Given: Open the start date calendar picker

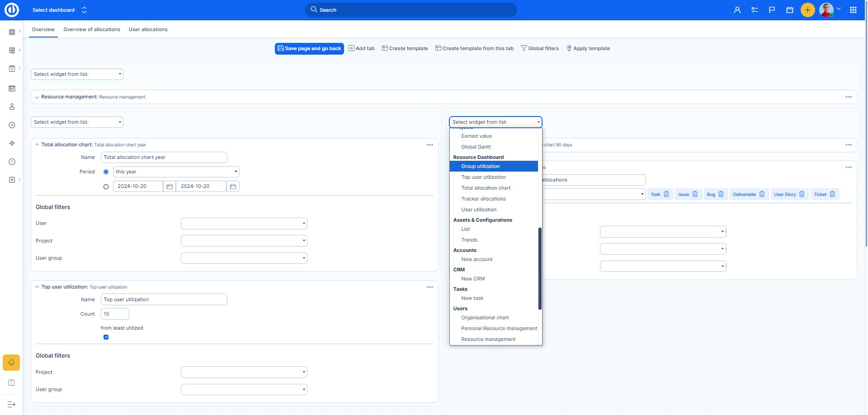Looking at the screenshot, I should coord(170,187).
